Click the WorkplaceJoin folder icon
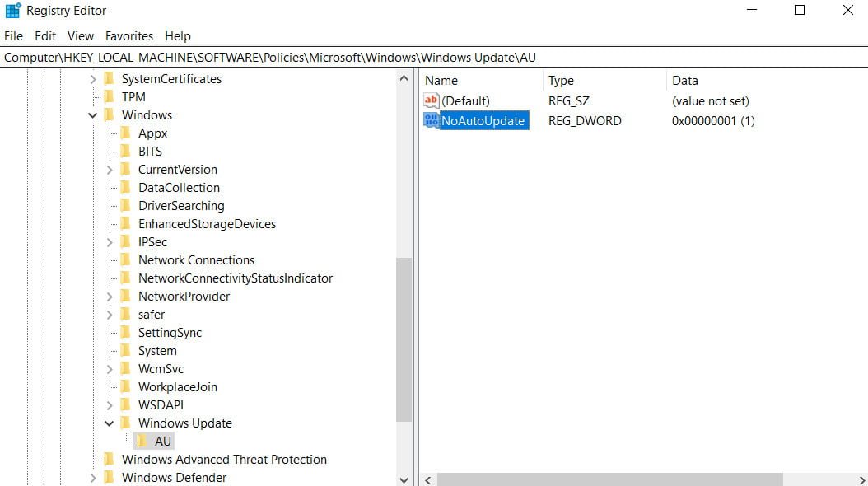Screen dimensions: 868x486 [x=126, y=387]
